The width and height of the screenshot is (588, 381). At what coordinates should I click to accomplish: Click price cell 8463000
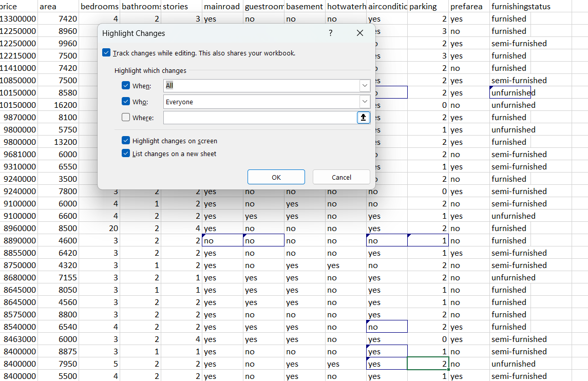pyautogui.click(x=19, y=339)
